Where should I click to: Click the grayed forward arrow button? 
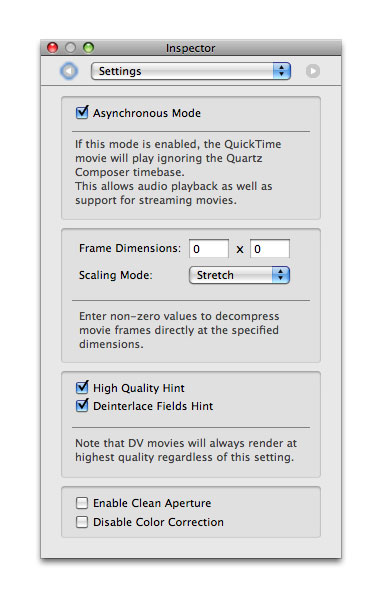tap(313, 71)
